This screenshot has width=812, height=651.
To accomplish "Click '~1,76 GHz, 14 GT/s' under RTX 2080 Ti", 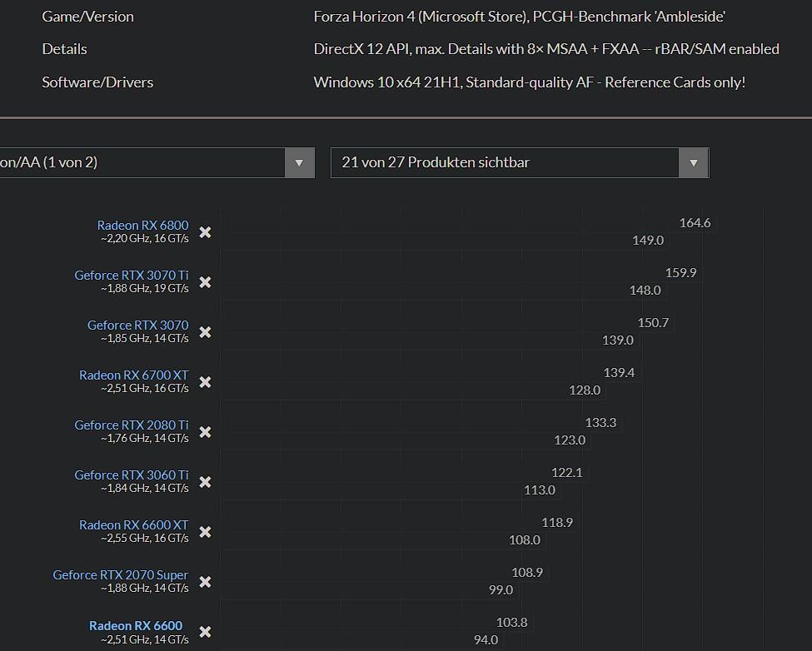I will coord(144,439).
